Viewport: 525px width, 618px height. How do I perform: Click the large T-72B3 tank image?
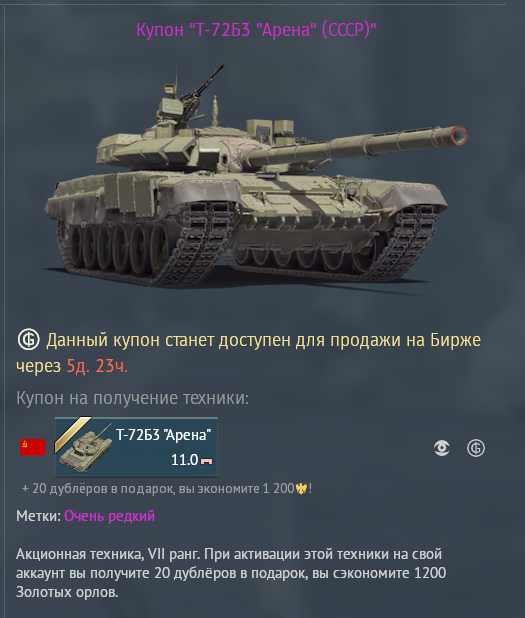tap(255, 177)
